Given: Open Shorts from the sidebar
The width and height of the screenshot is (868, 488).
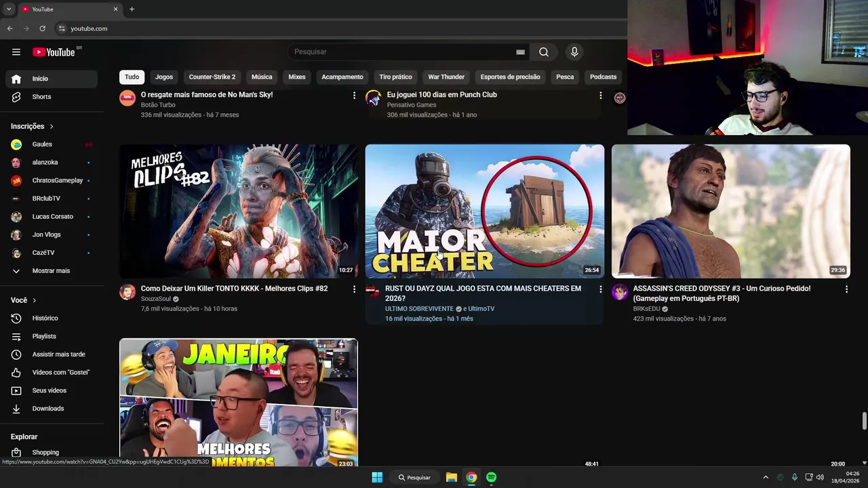Looking at the screenshot, I should pos(52,97).
